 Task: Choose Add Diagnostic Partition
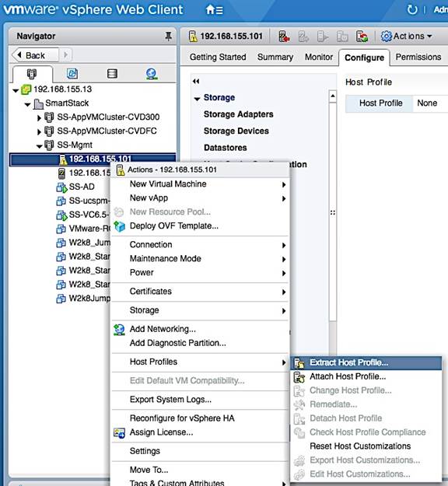click(200, 344)
